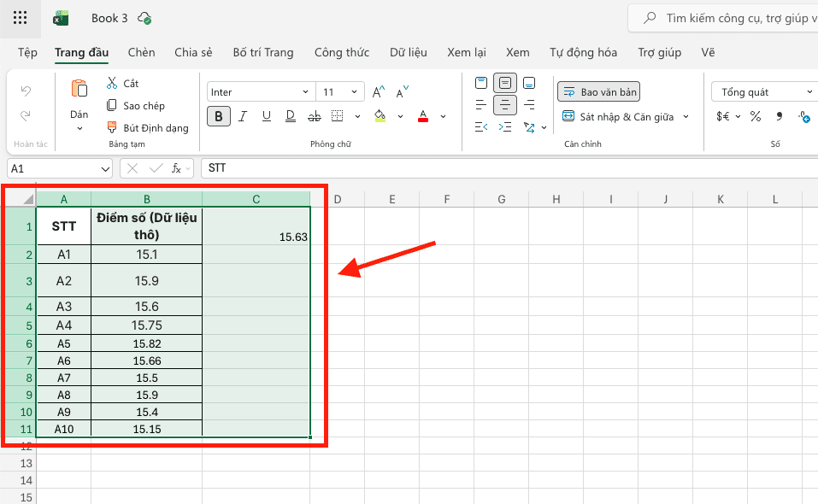
Task: Increase indent icon
Action: (x=505, y=127)
